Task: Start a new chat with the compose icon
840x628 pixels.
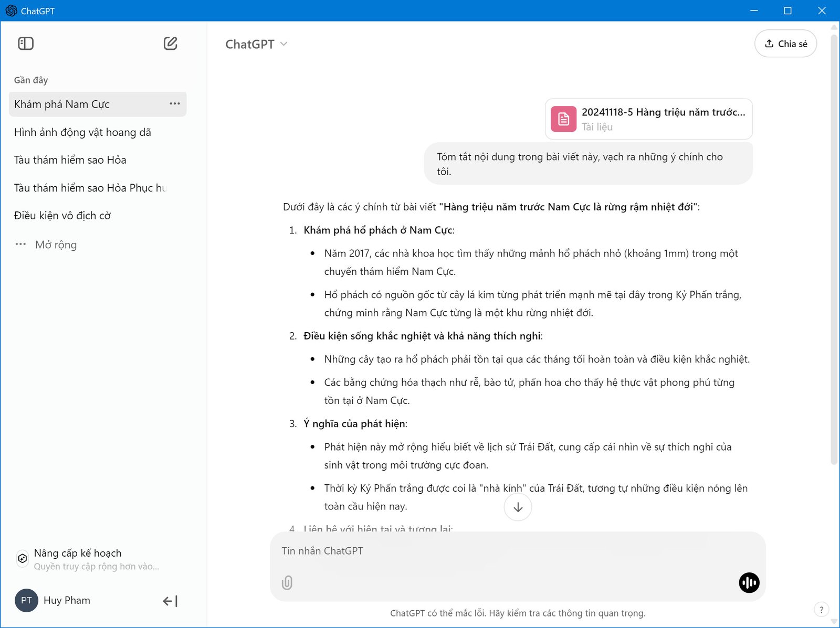Action: 170,44
